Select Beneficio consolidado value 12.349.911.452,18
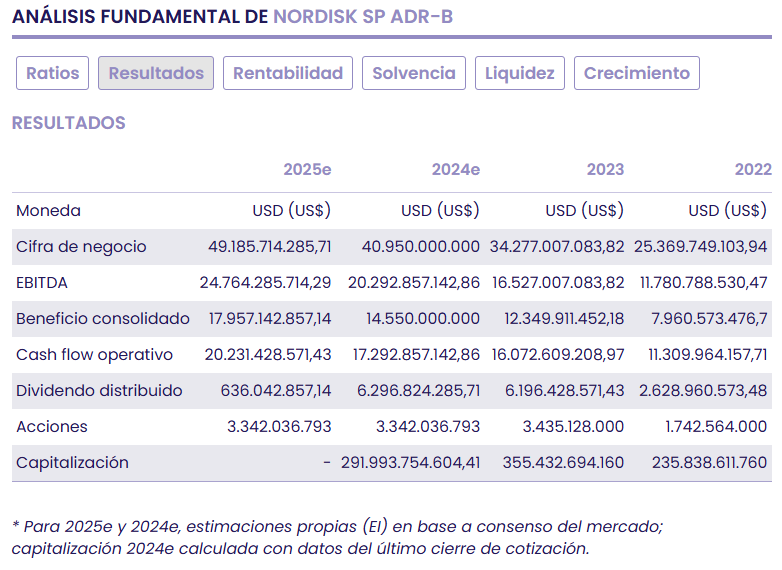Screen dimensions: 782x570 pos(564,319)
